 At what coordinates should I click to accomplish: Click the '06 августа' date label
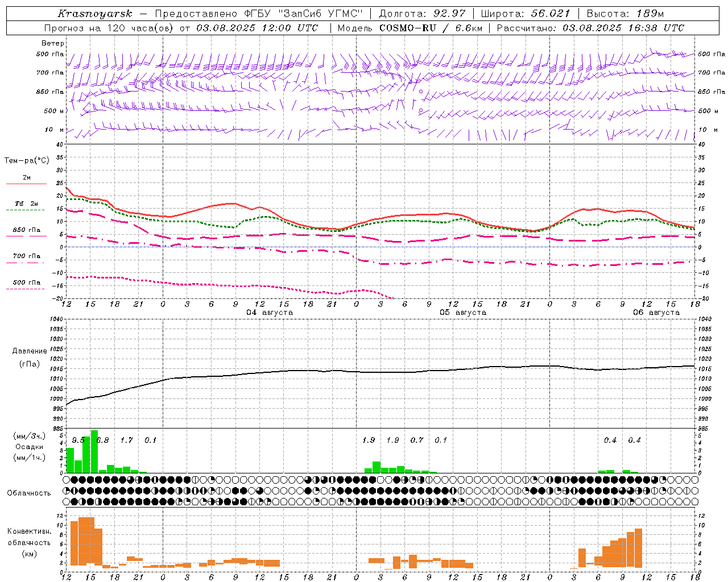coord(656,313)
